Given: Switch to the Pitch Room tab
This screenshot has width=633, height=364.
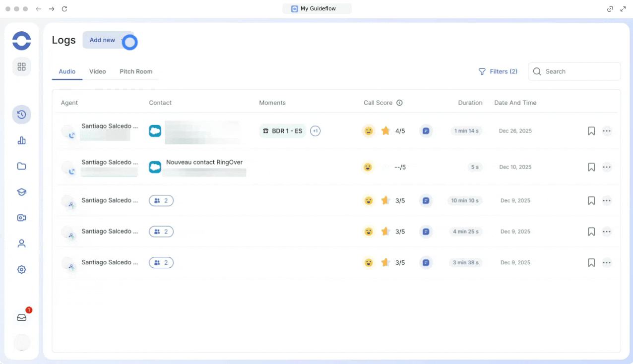Looking at the screenshot, I should pos(136,71).
